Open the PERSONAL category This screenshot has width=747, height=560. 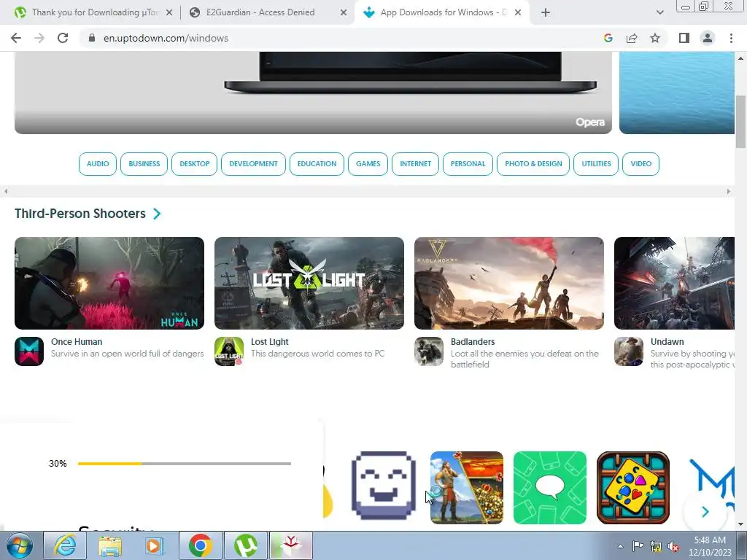coord(468,164)
